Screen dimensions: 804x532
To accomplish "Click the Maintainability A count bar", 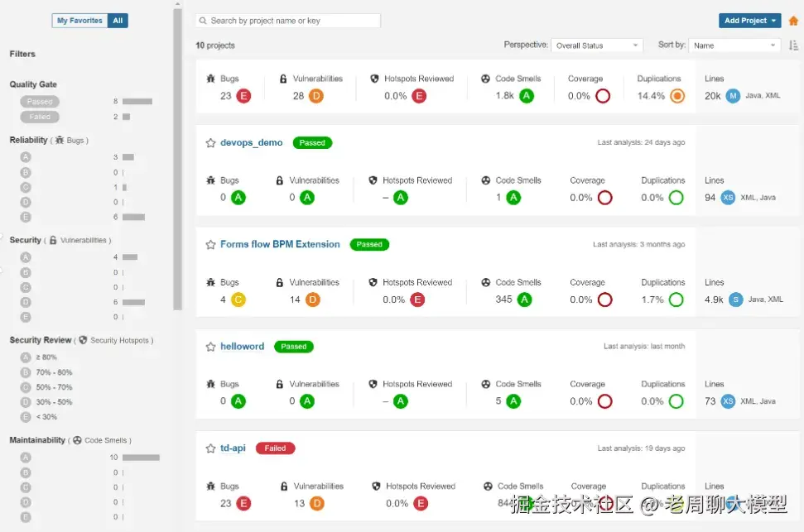I will (x=141, y=458).
